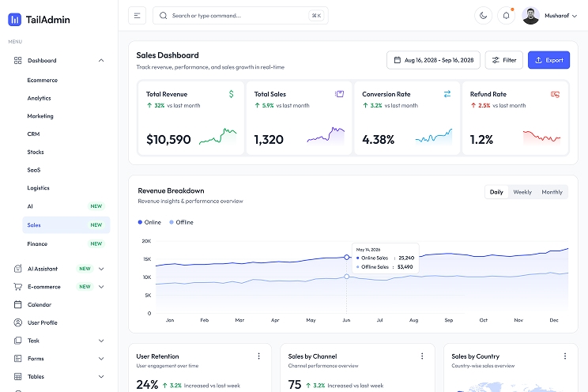
Task: Click the Conversion Rate arrows icon
Action: [447, 94]
